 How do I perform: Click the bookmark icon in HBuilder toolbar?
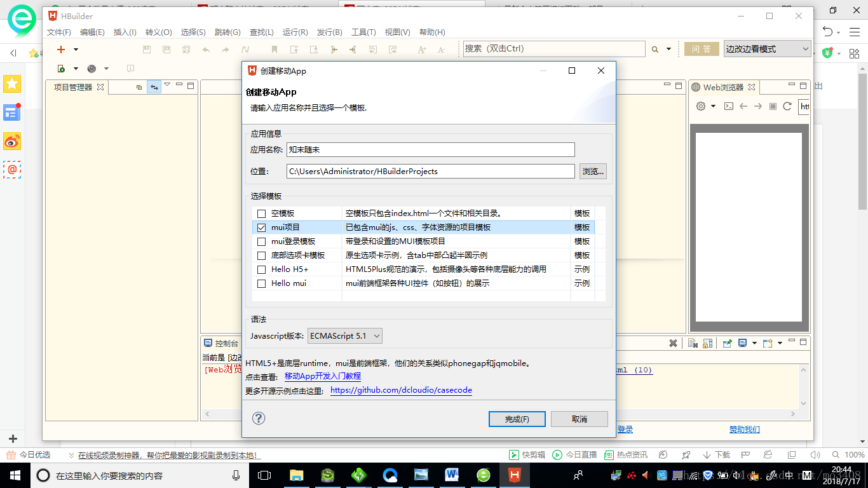click(x=274, y=49)
